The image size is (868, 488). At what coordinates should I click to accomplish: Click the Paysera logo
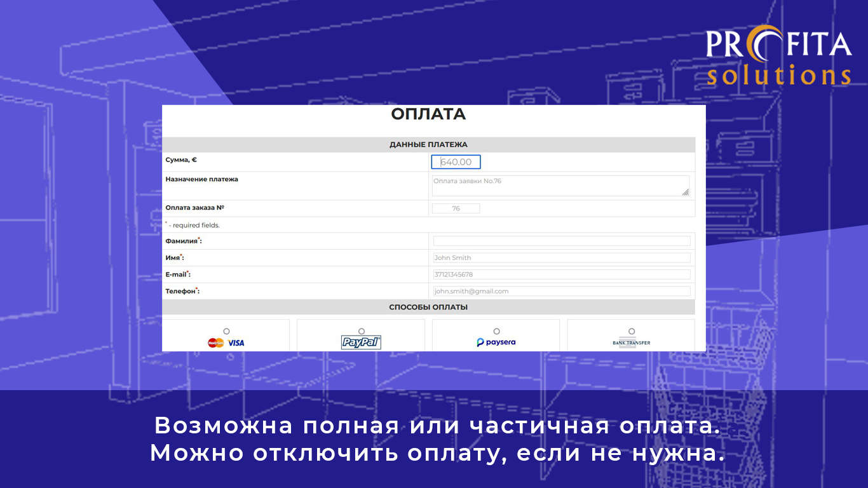pyautogui.click(x=496, y=342)
